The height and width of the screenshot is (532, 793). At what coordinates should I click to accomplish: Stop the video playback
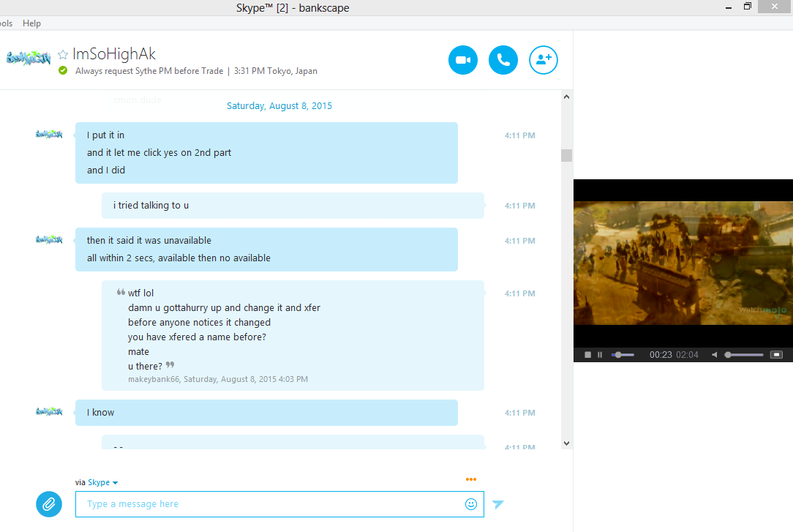587,355
